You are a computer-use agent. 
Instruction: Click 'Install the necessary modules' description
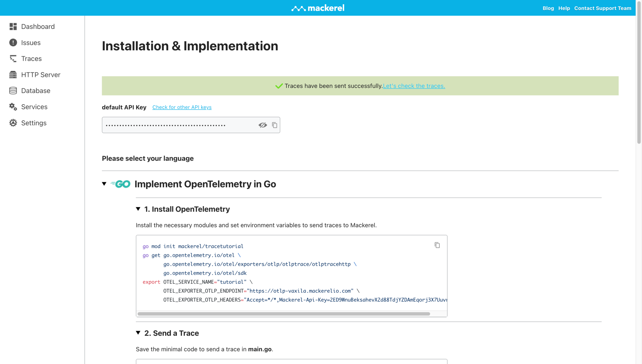(x=256, y=225)
